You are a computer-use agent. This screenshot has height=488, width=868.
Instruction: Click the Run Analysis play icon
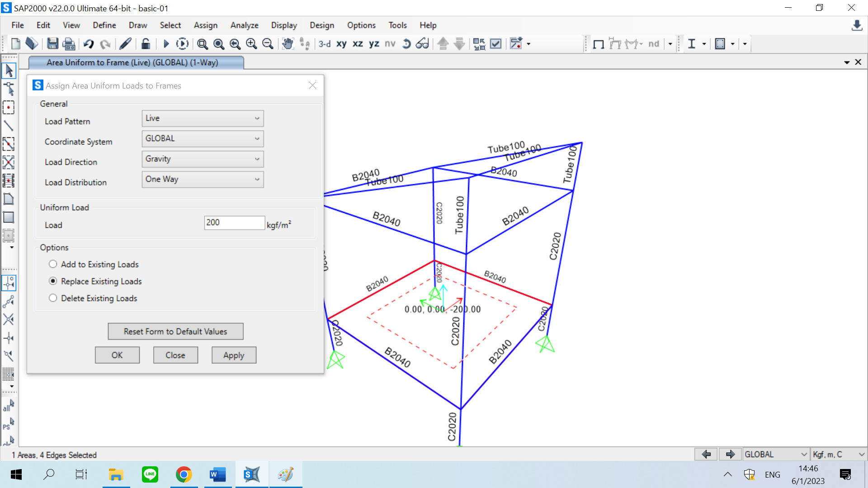pyautogui.click(x=166, y=44)
